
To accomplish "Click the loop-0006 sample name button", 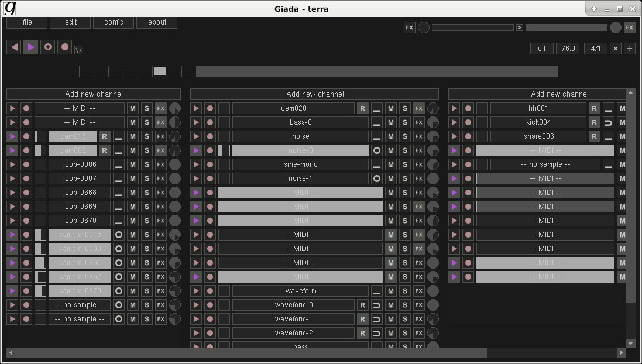I will click(80, 164).
